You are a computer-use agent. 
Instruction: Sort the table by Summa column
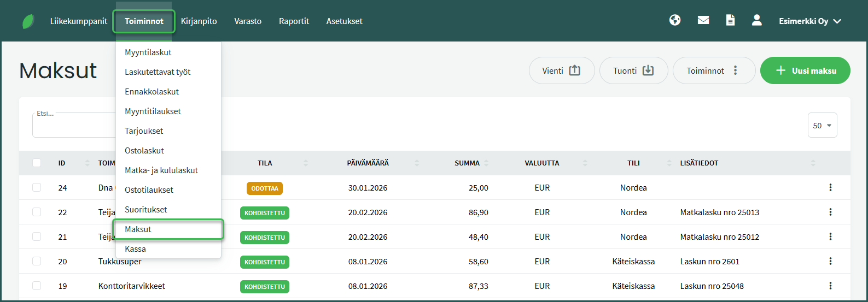click(x=467, y=163)
